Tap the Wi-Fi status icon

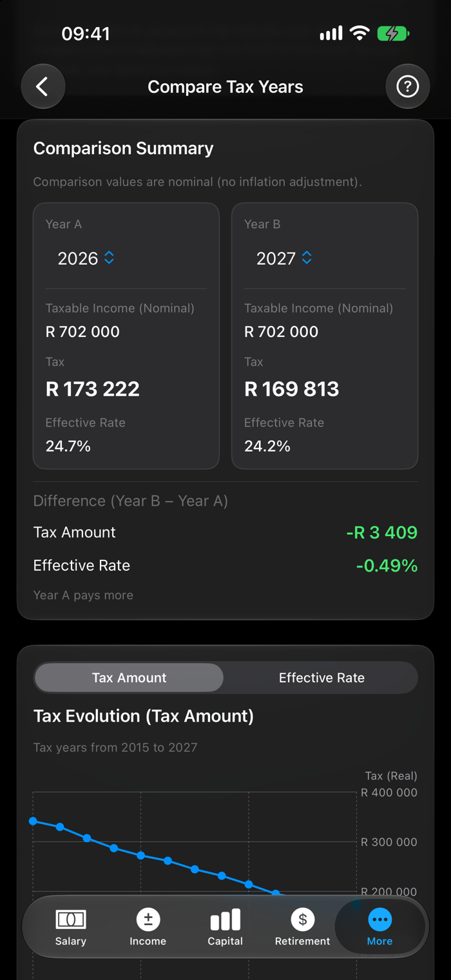pyautogui.click(x=359, y=34)
